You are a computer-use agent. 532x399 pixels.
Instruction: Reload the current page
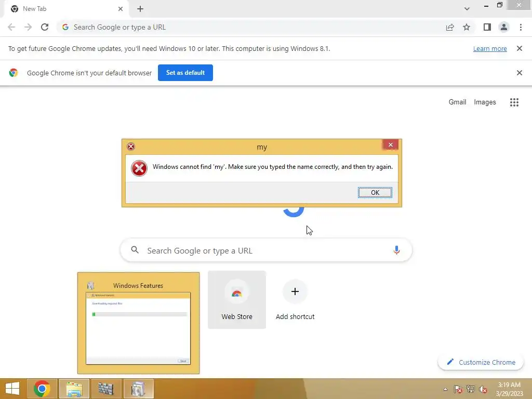pyautogui.click(x=45, y=27)
